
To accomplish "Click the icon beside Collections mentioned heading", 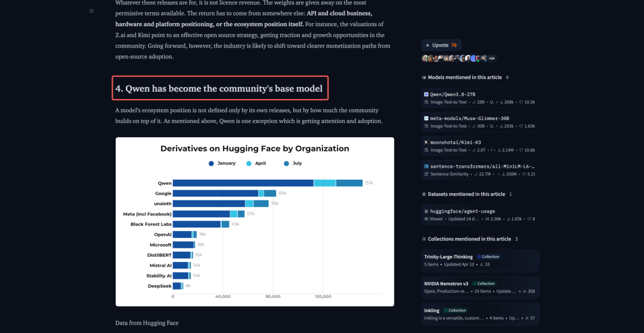I will point(424,239).
